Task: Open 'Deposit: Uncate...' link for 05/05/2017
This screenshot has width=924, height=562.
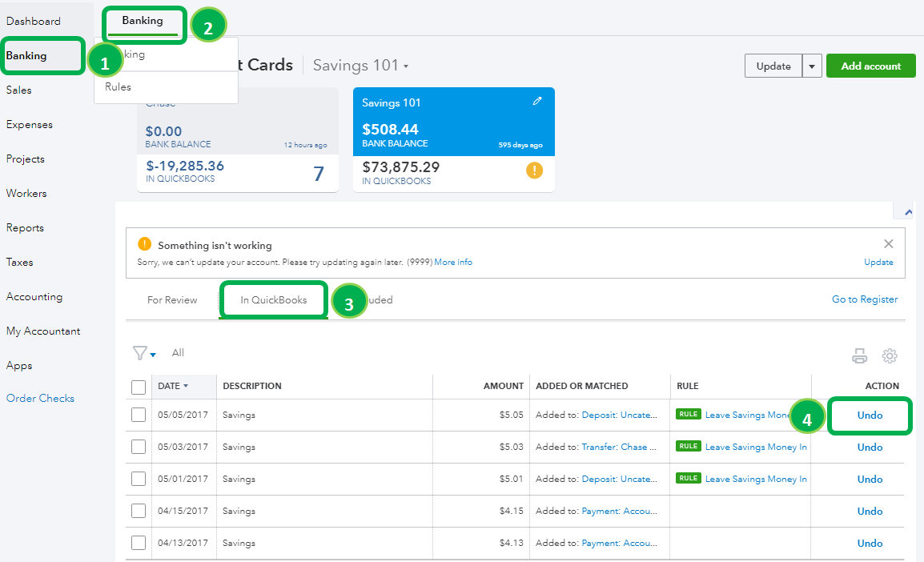Action: pyautogui.click(x=620, y=415)
